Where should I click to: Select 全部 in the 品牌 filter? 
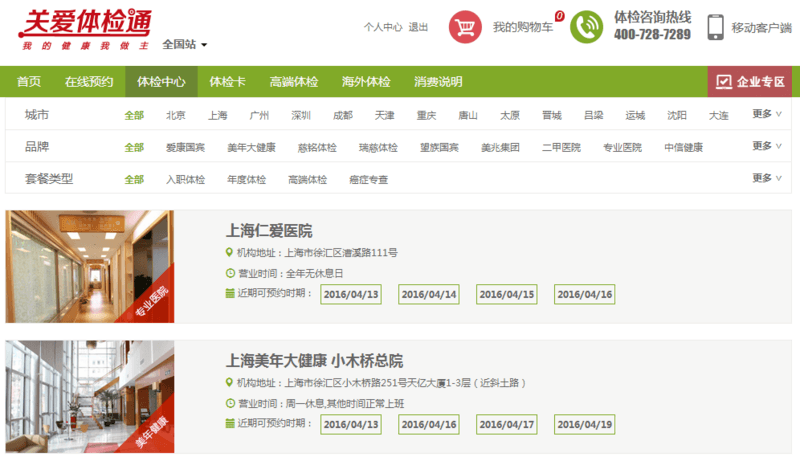click(134, 147)
